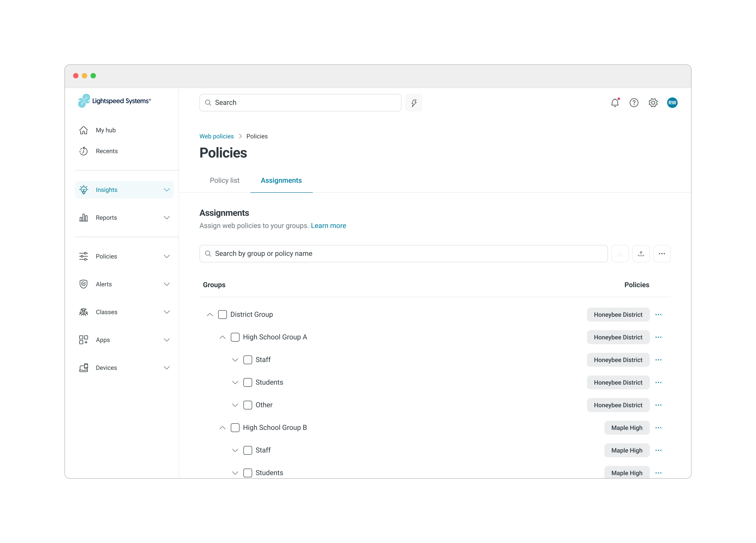Open the ellipsis menu for High School Group B
Screen dimensions: 756x543
[658, 428]
